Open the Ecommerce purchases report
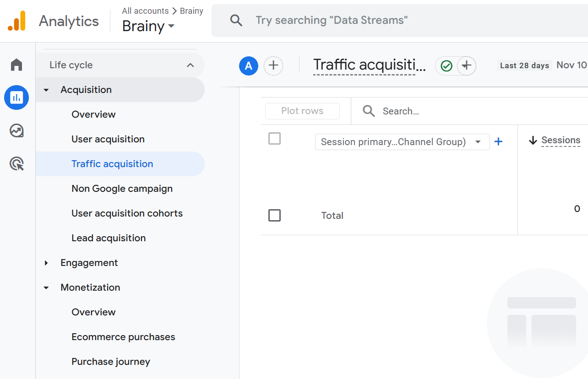The image size is (588, 379). [123, 336]
